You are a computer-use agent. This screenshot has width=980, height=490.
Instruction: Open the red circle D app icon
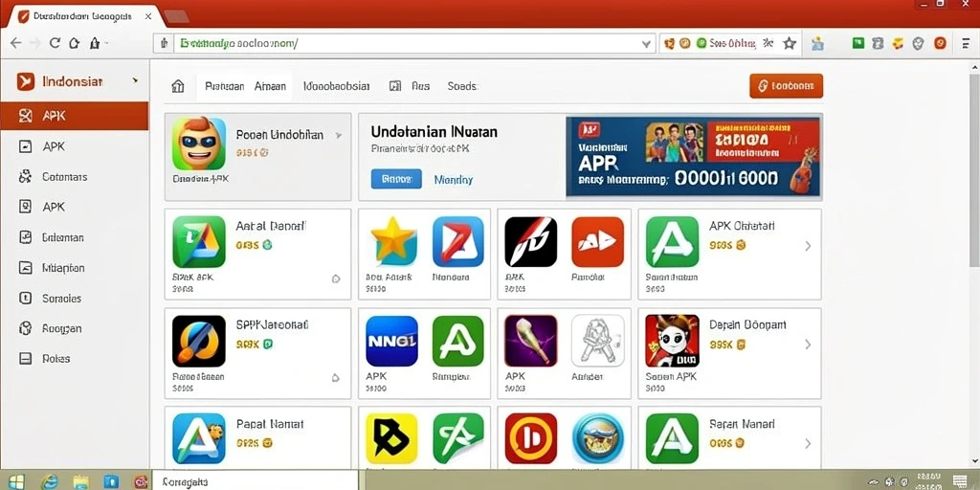530,438
